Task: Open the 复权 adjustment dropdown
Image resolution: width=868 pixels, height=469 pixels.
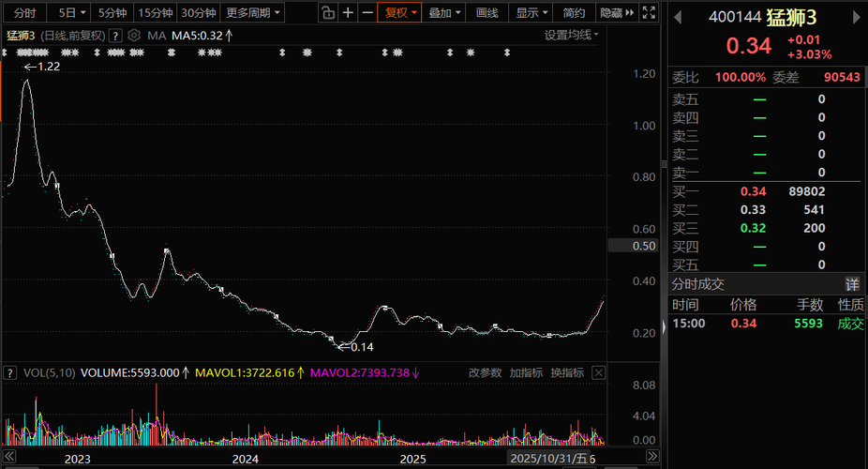Action: (399, 13)
